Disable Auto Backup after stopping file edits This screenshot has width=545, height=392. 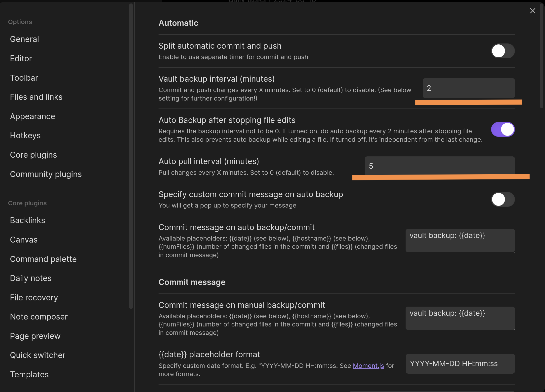point(503,129)
